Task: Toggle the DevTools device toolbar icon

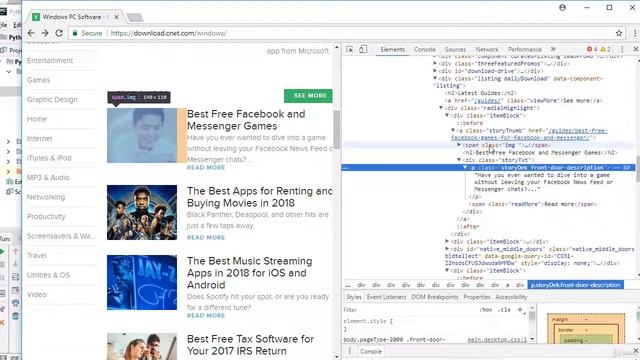Action: [363, 49]
